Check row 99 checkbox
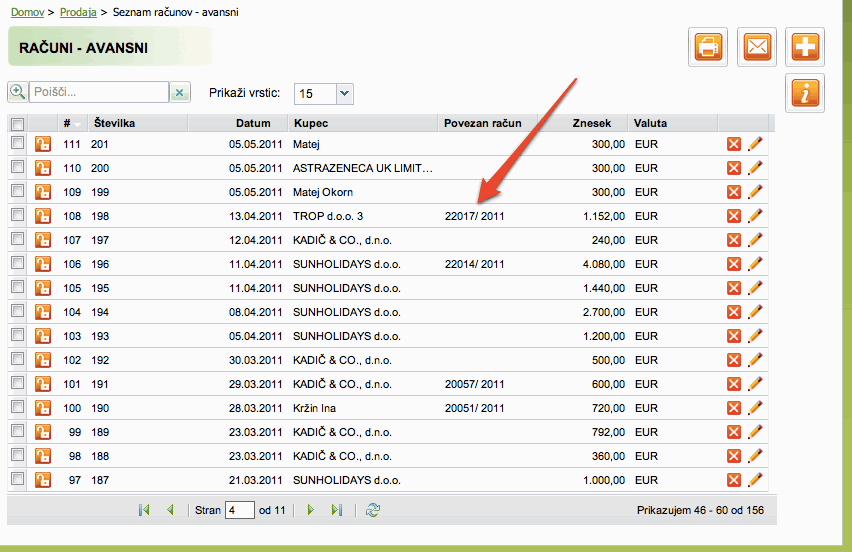Image resolution: width=852 pixels, height=552 pixels. coord(17,431)
